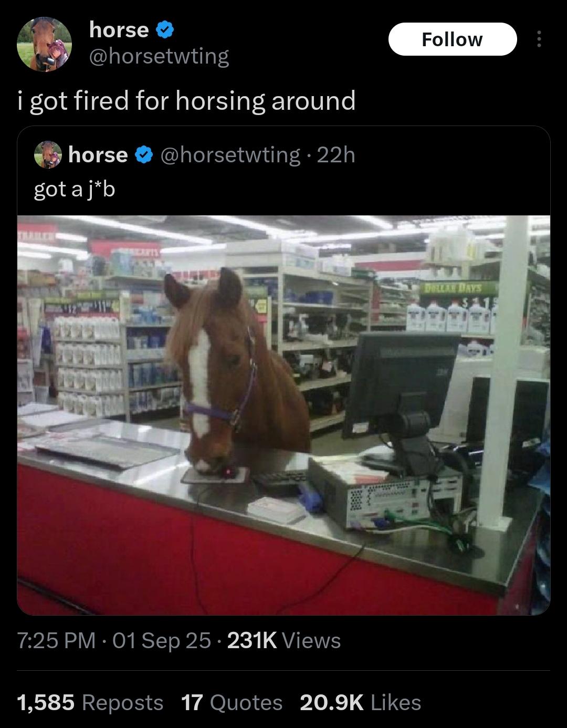Image resolution: width=567 pixels, height=728 pixels.
Task: Click the quoted tweet's horse display name
Action: [98, 155]
